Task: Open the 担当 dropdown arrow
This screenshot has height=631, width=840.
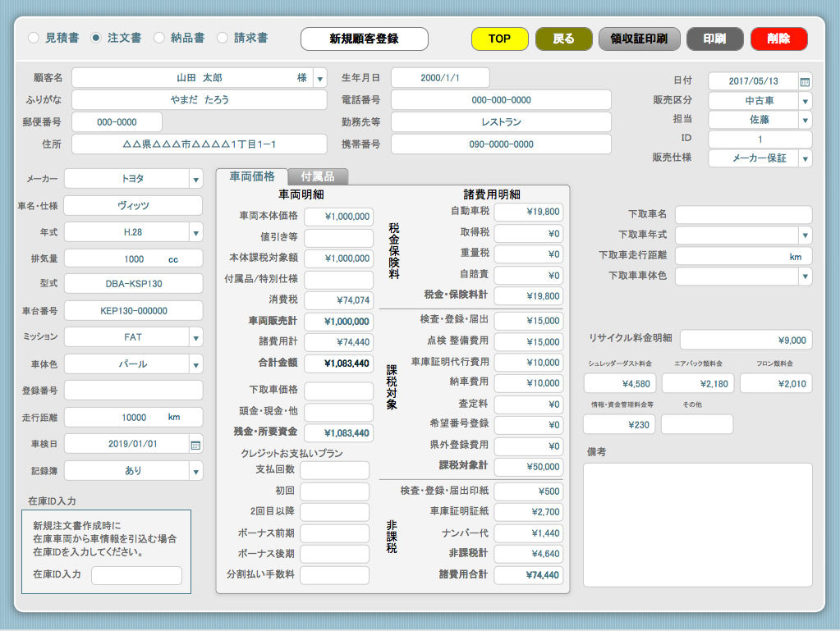Action: tap(806, 120)
